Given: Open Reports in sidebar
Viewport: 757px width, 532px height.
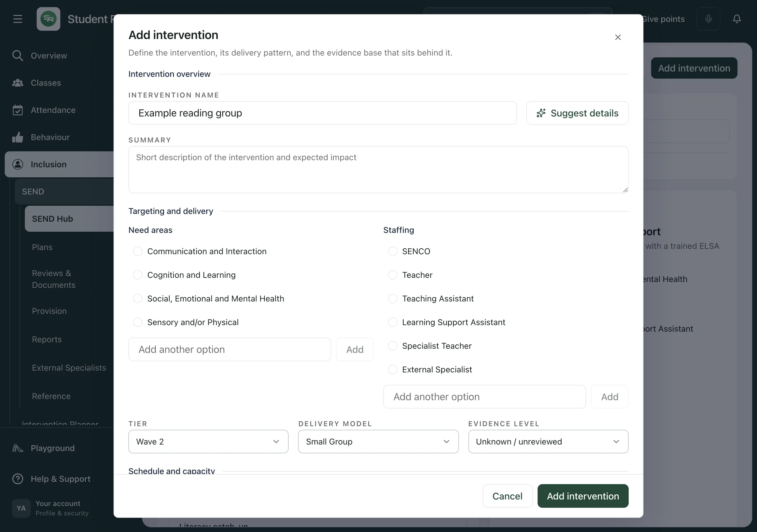Looking at the screenshot, I should click(47, 340).
